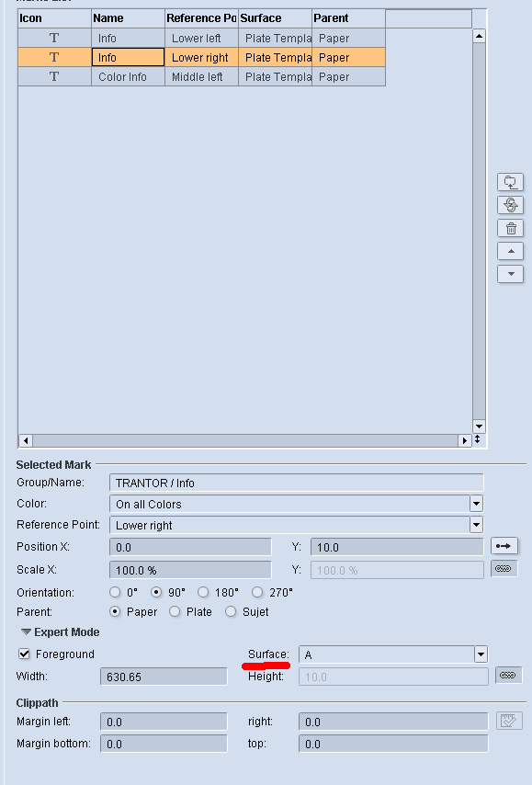
Task: Select 0° orientation
Action: 115,592
